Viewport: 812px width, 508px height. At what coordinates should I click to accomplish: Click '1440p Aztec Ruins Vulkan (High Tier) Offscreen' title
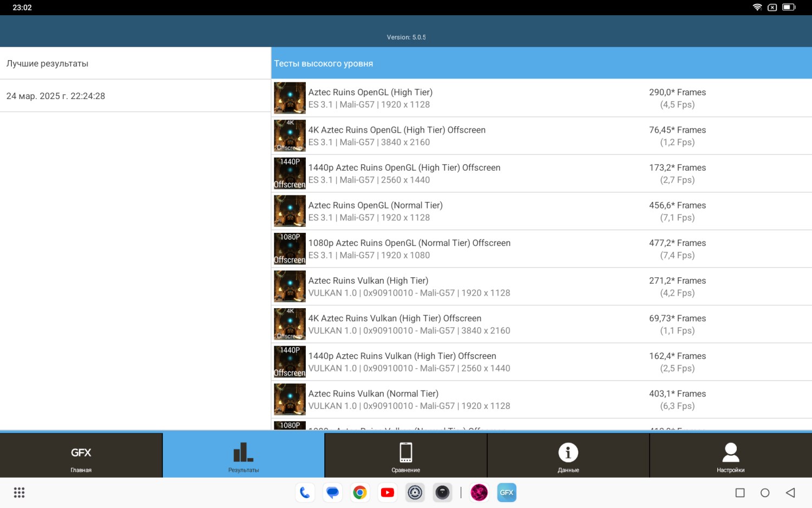[402, 356]
